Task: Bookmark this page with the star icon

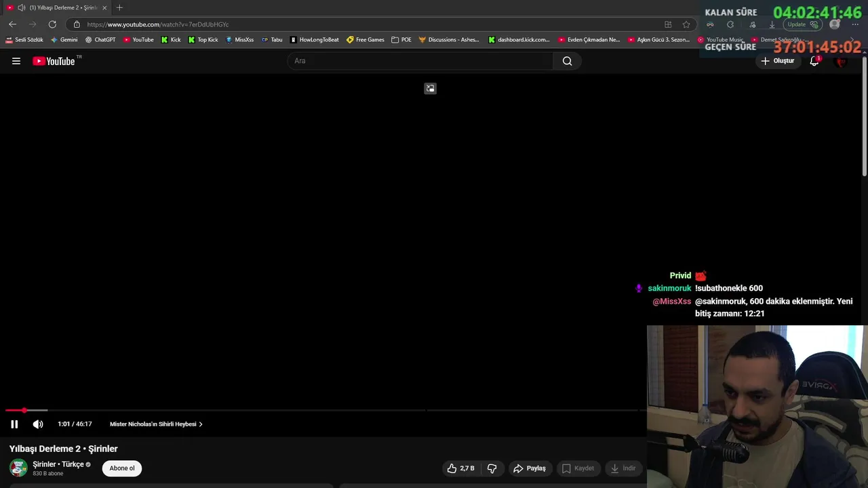Action: coord(686,24)
